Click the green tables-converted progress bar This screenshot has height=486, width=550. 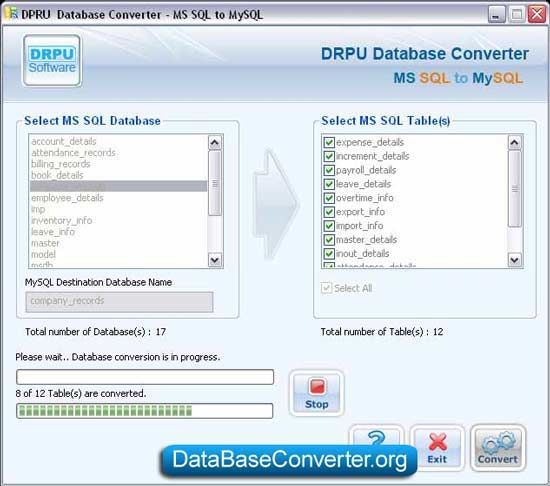pyautogui.click(x=145, y=411)
